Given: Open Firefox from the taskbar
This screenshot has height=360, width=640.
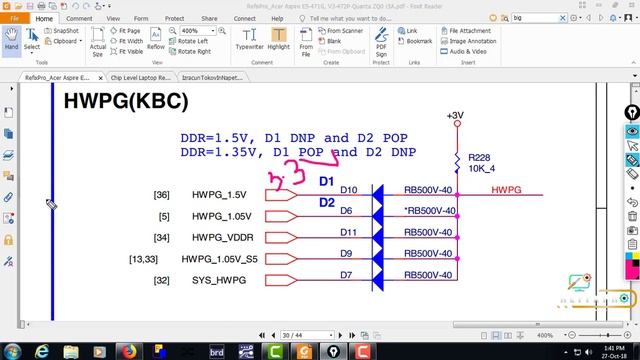Looking at the screenshot, I should 129,351.
